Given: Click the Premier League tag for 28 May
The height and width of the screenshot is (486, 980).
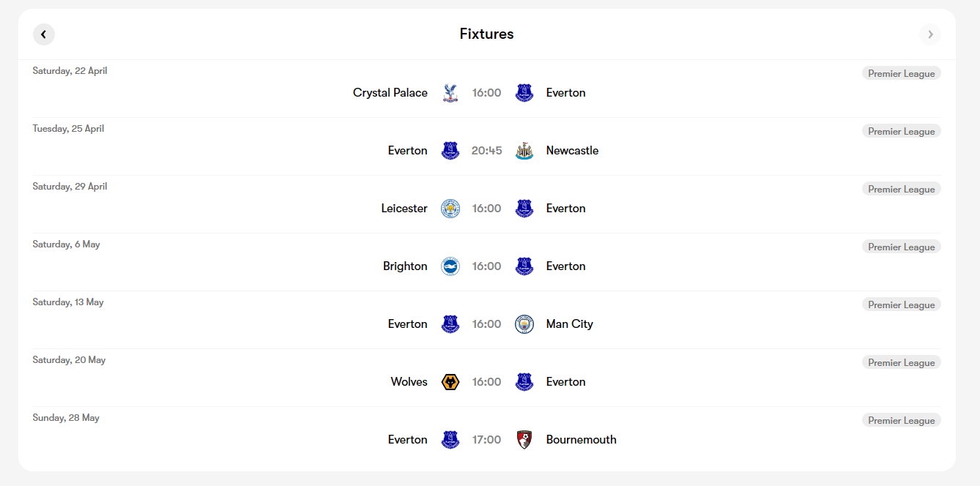Looking at the screenshot, I should click(x=902, y=420).
